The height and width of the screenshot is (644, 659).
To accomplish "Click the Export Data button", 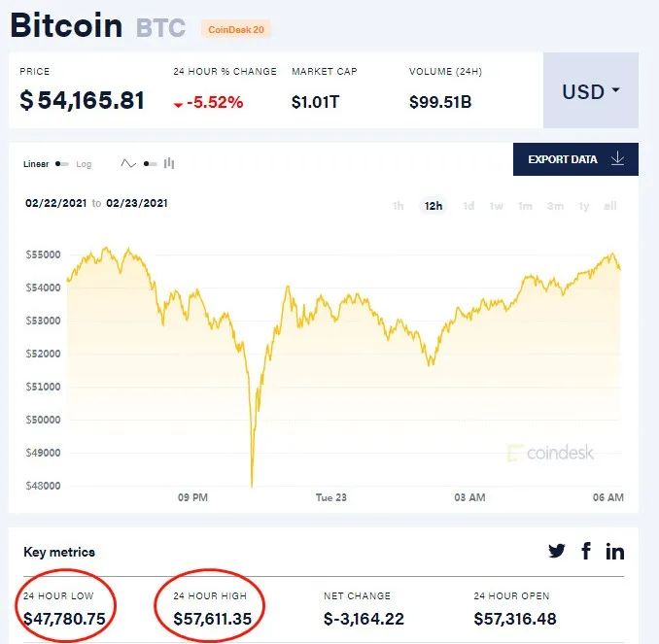I will click(575, 159).
